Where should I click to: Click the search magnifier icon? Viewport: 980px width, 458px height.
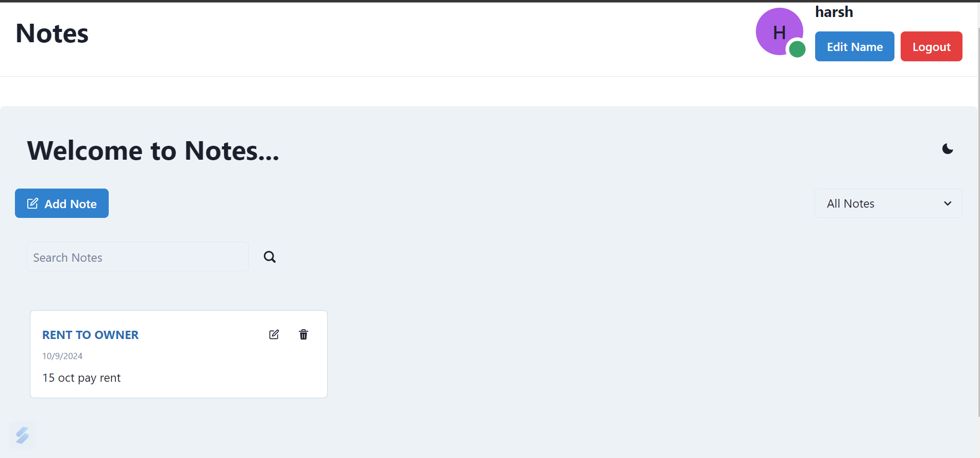pyautogui.click(x=269, y=257)
